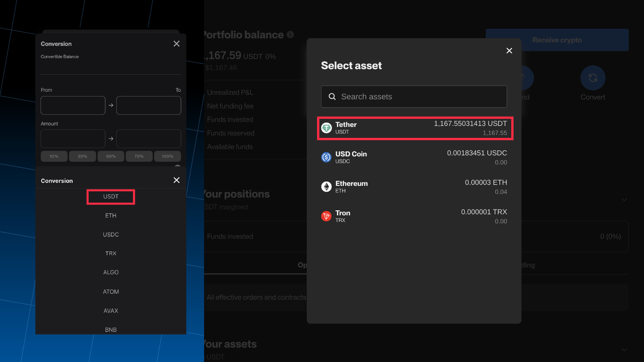Choose BNB in the conversion list
The height and width of the screenshot is (362, 644).
(x=111, y=330)
